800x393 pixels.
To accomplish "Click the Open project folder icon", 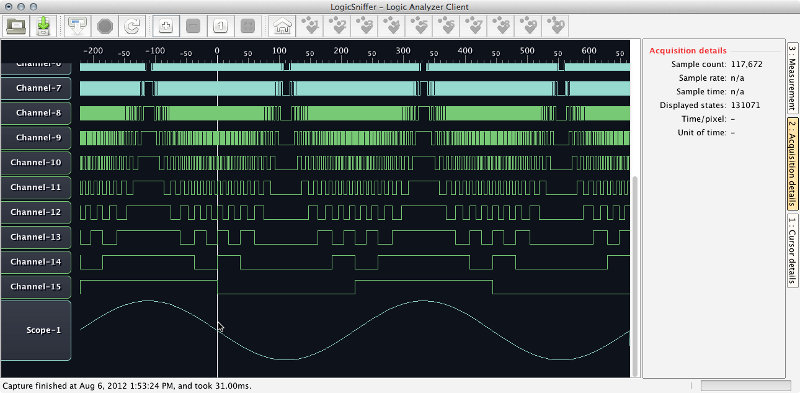I will tap(16, 26).
